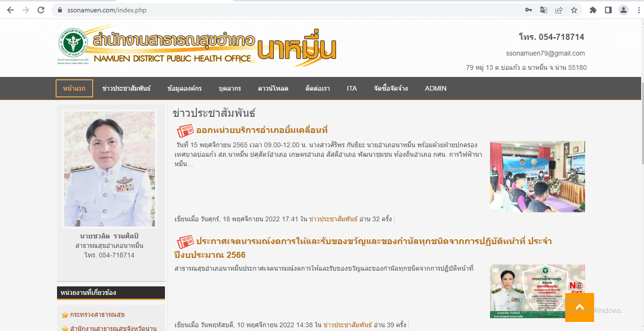Go back using browser back arrow
644x331 pixels.
tap(10, 10)
